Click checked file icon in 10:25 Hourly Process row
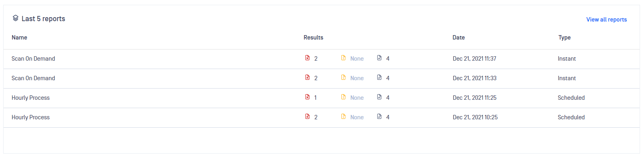Viewport: 644px width, 158px height. pyautogui.click(x=379, y=117)
